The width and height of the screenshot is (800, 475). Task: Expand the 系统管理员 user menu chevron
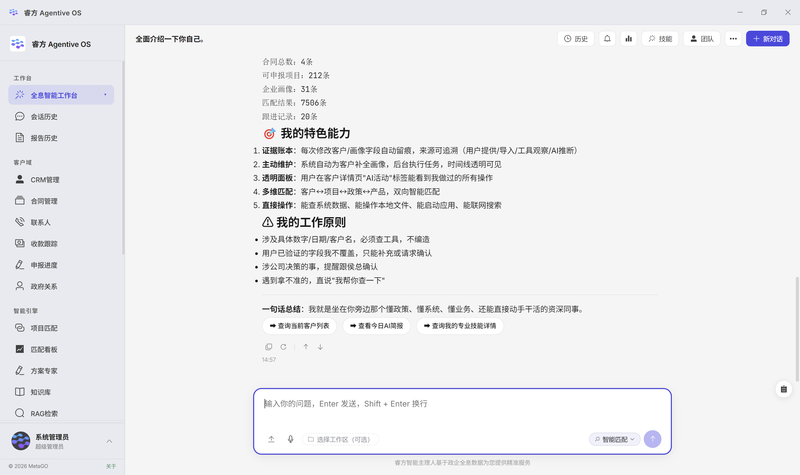click(109, 441)
